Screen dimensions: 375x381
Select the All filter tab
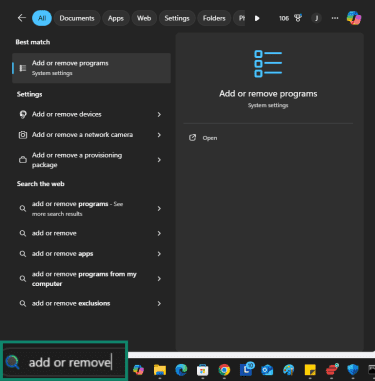42,18
